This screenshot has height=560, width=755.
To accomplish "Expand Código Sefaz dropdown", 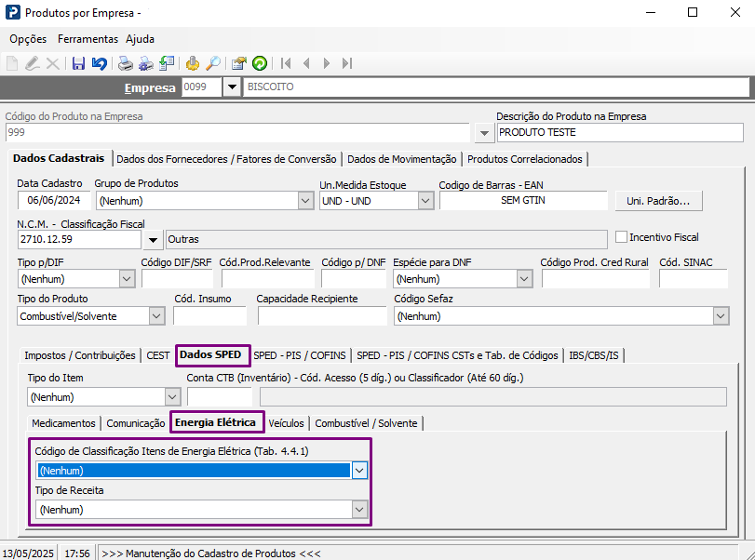I will (x=721, y=316).
